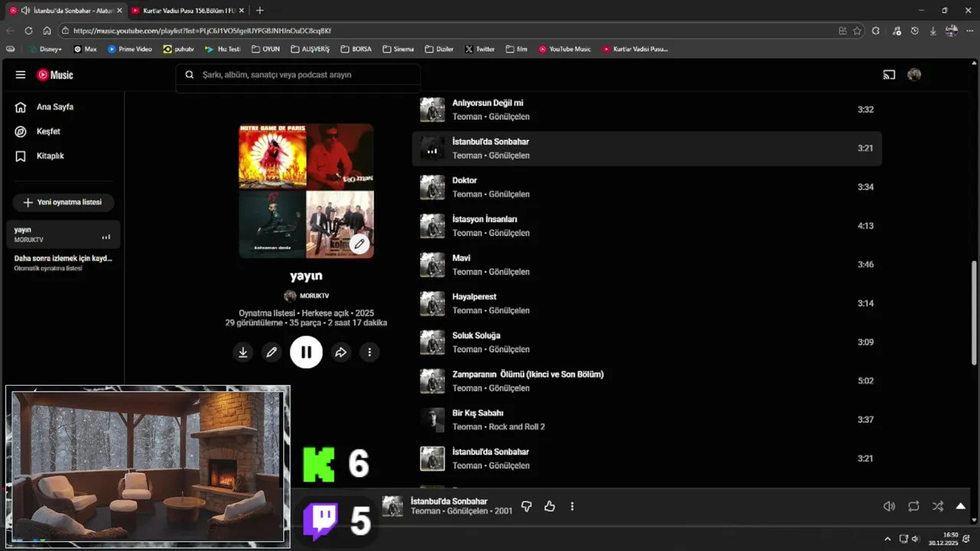Open the Rock and Roll 2 album link

(x=517, y=427)
